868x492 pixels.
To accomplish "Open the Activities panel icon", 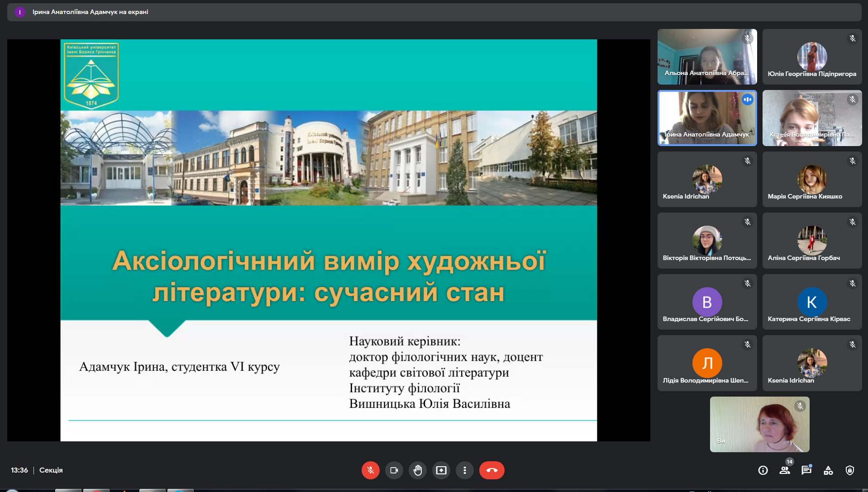I will tap(828, 470).
